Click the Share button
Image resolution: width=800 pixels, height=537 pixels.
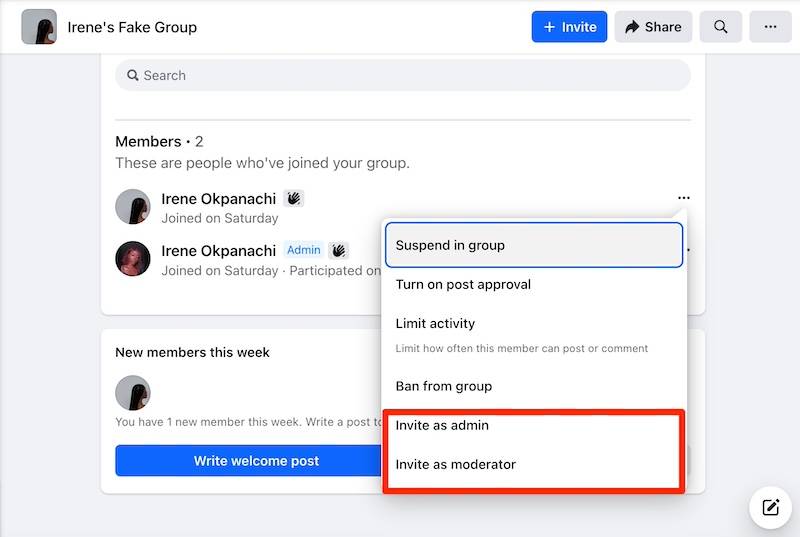click(x=653, y=27)
